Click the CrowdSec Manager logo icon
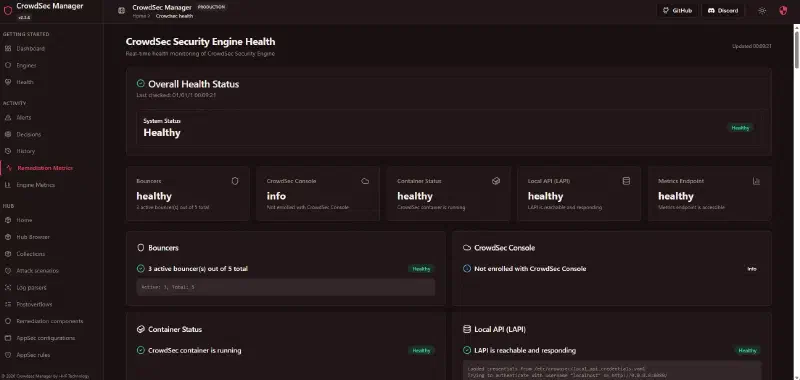 pyautogui.click(x=8, y=10)
